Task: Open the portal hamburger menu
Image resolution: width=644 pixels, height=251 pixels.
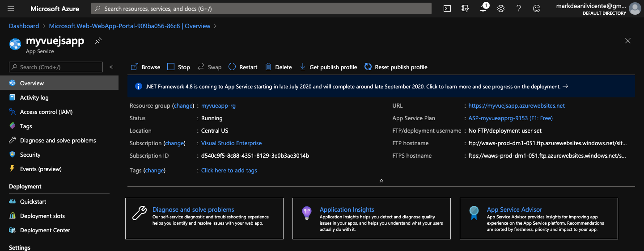Action: point(11,8)
